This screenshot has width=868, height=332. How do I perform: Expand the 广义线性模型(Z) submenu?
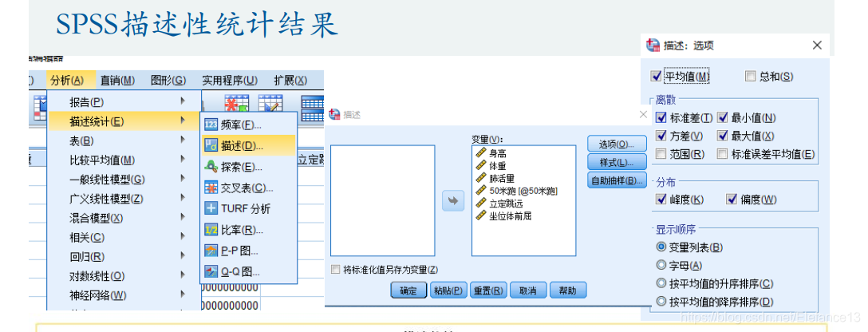(x=125, y=199)
